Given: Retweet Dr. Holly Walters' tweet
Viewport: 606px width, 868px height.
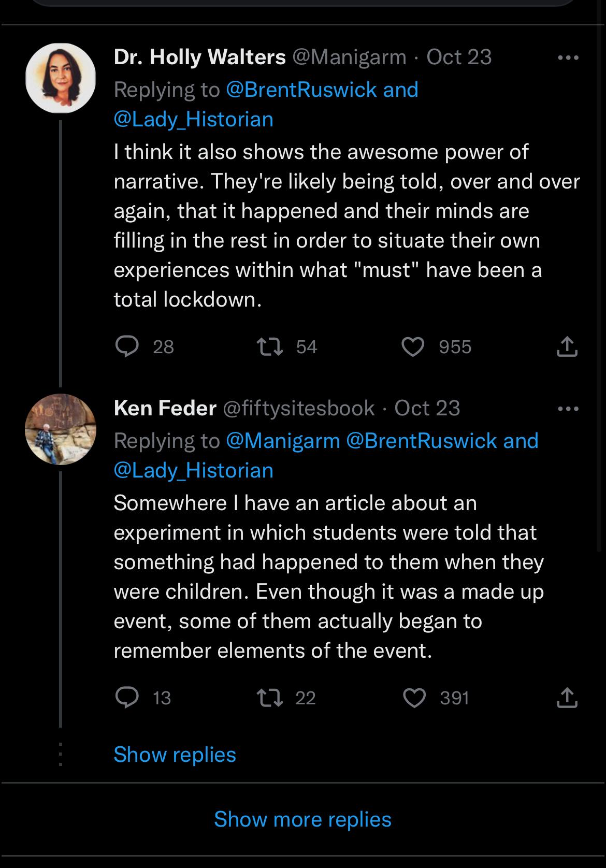Looking at the screenshot, I should [x=270, y=346].
